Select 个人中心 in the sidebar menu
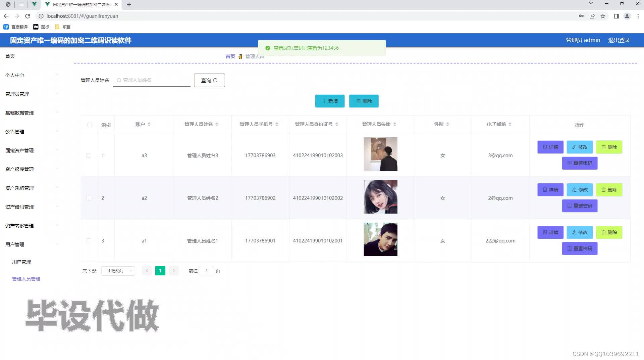The width and height of the screenshot is (644, 360). click(14, 75)
